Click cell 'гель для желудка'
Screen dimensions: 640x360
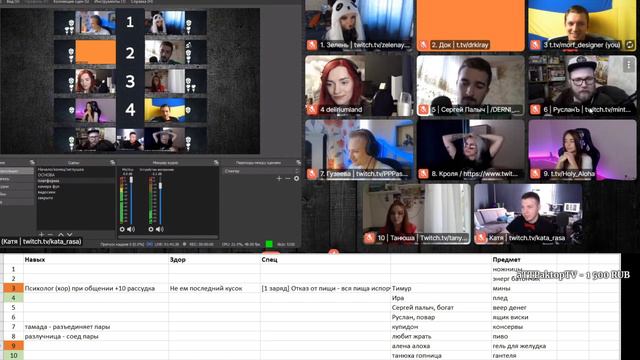tap(524, 346)
